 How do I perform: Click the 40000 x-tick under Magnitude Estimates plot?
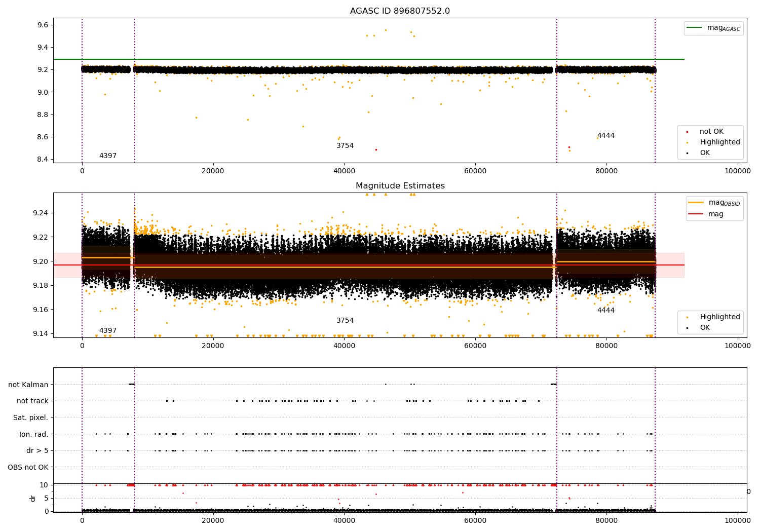pyautogui.click(x=344, y=346)
